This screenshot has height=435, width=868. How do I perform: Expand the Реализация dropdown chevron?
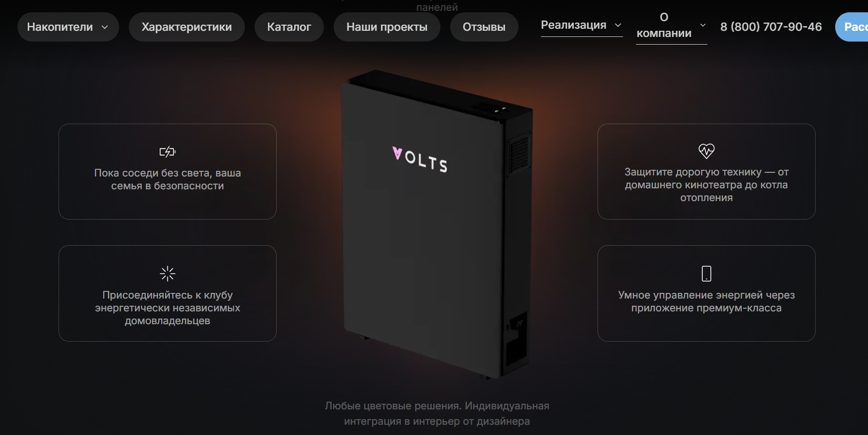click(x=618, y=25)
